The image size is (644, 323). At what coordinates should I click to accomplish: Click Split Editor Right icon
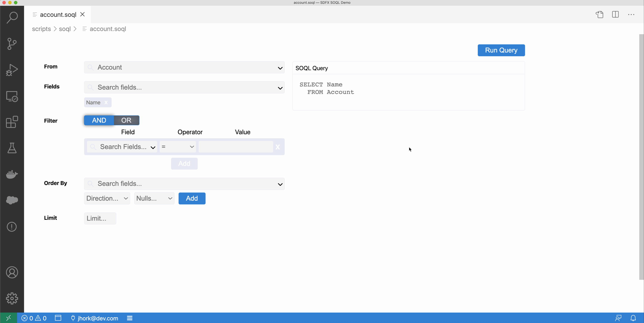point(615,14)
